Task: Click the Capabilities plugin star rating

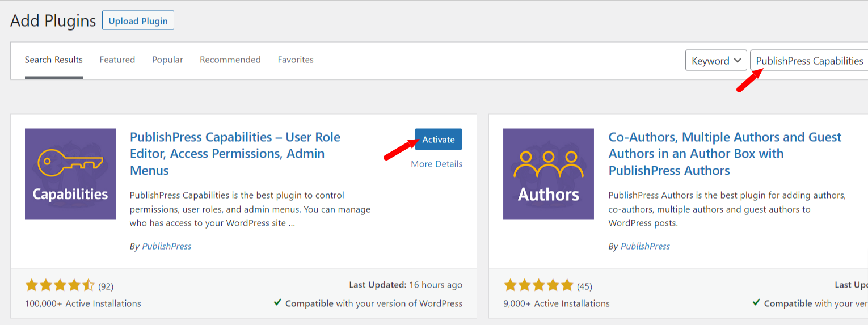Action: (60, 285)
